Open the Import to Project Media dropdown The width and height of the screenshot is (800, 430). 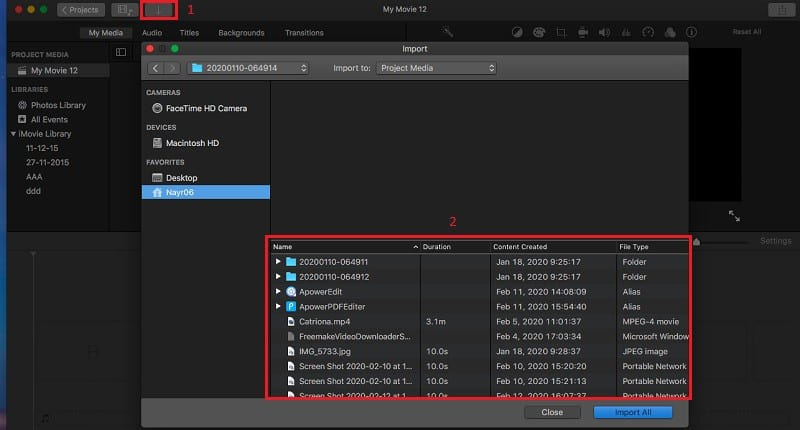click(437, 68)
